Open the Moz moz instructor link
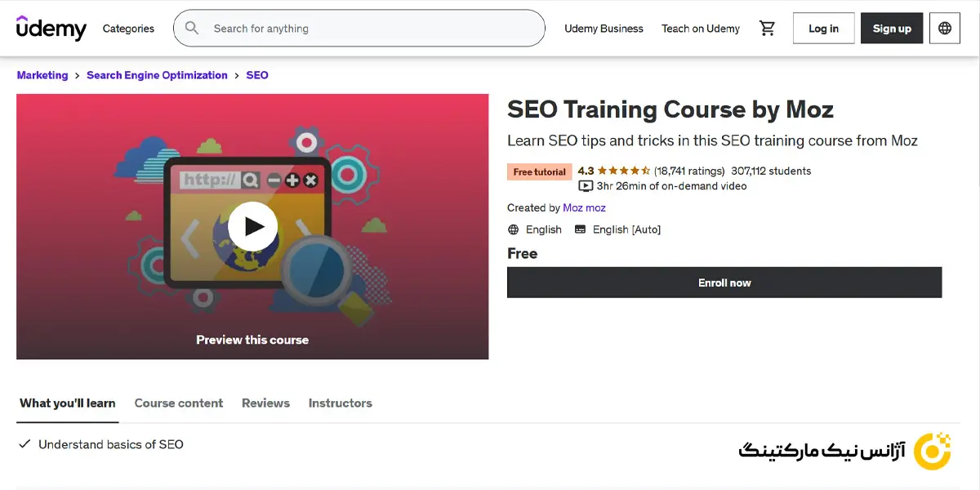 coord(584,207)
